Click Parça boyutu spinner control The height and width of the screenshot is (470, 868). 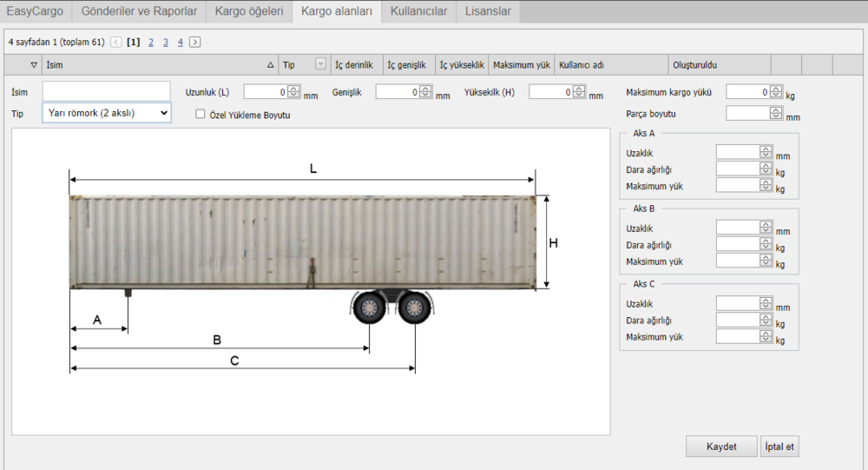(x=776, y=113)
